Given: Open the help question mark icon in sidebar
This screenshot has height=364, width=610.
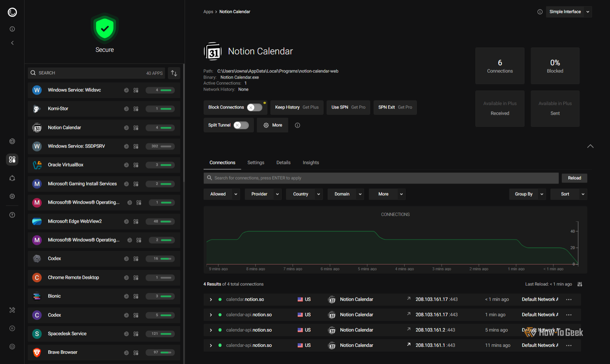Looking at the screenshot, I should pos(12,215).
